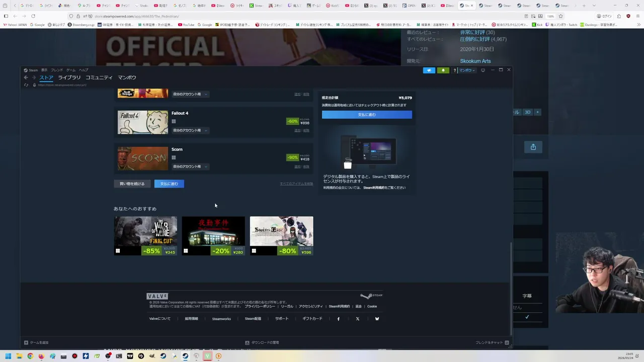
Task: Reload the Steam cart page
Action: click(x=26, y=85)
